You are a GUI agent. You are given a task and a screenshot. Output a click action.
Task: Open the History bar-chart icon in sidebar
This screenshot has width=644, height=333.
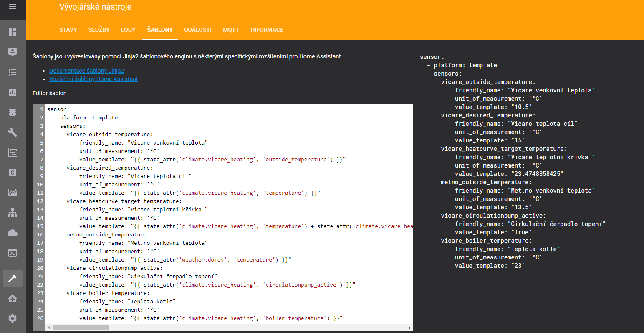[13, 92]
